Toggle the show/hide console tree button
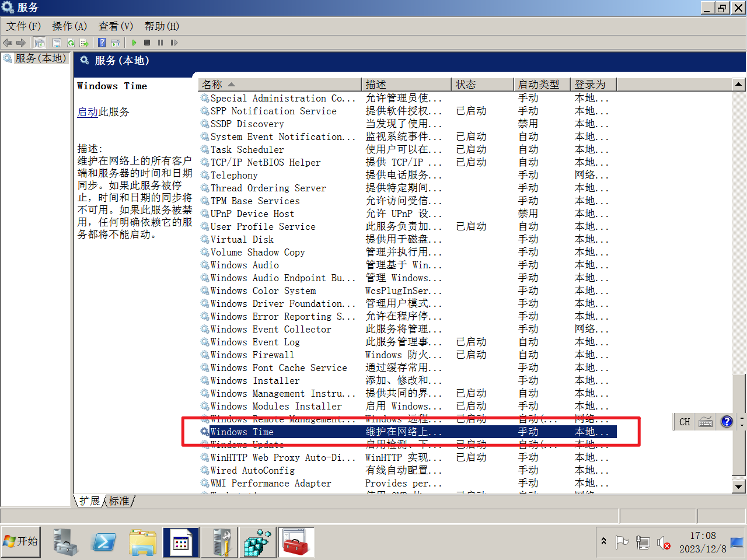Image resolution: width=747 pixels, height=560 pixels. pos(39,43)
